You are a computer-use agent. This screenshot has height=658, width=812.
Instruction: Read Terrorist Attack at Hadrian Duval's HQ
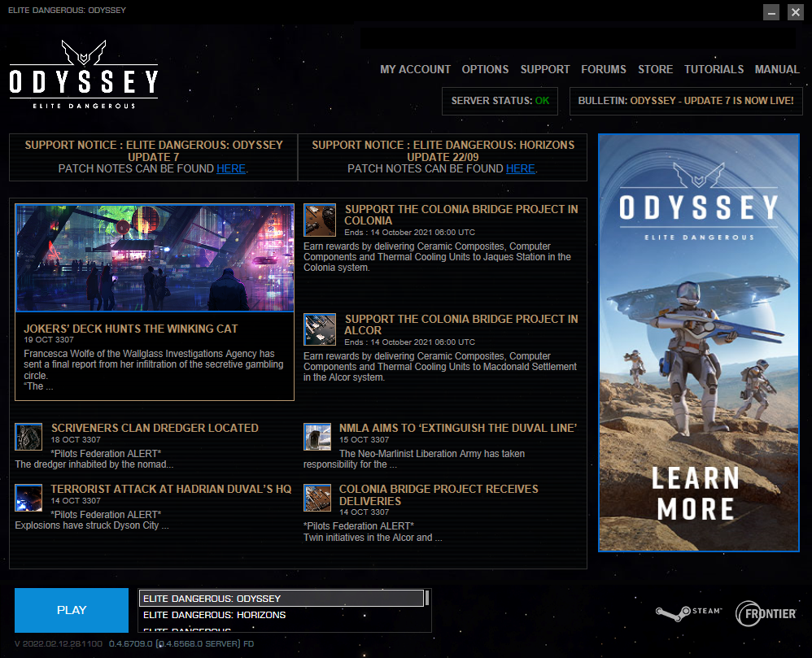click(171, 489)
